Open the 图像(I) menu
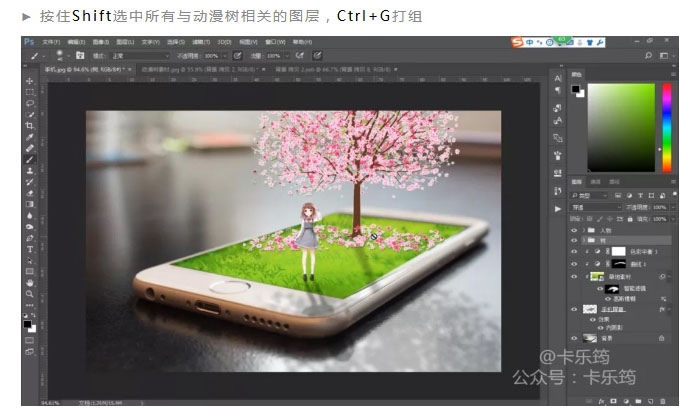The height and width of the screenshot is (409, 700). pyautogui.click(x=100, y=42)
